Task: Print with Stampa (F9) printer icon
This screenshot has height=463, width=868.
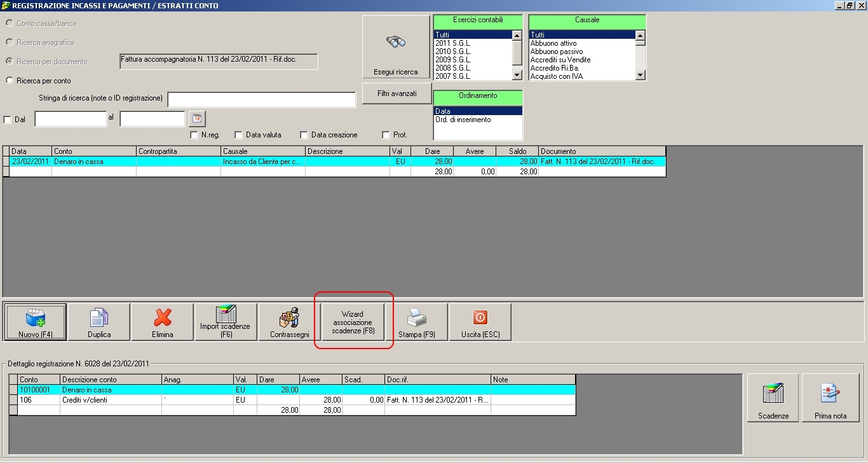Action: click(417, 322)
